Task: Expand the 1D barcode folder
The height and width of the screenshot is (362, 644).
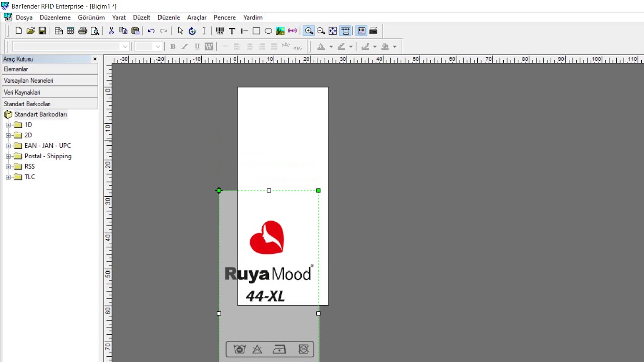Action: [8, 125]
